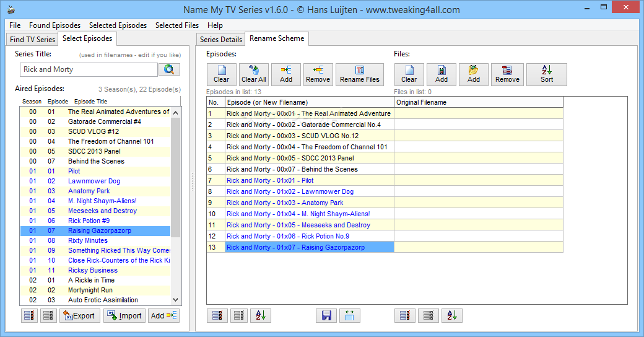Select aired episode Meeseeks and Destroy
644x337 pixels.
pos(95,211)
